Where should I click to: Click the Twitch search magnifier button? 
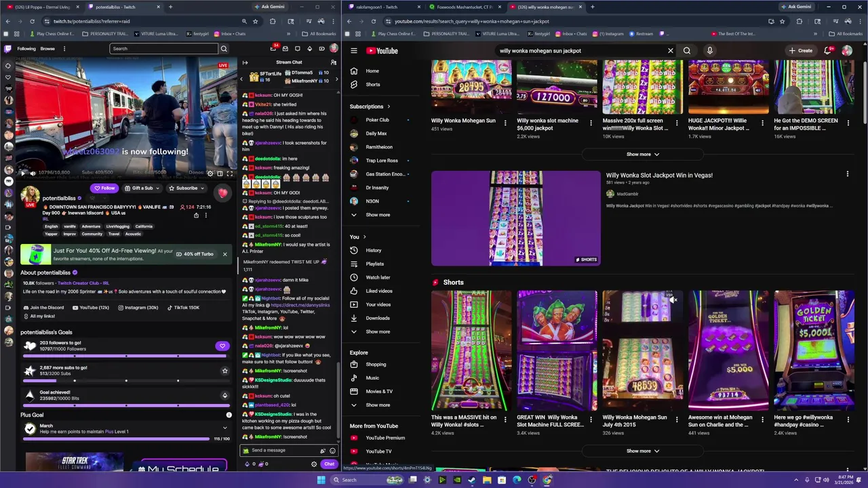224,49
